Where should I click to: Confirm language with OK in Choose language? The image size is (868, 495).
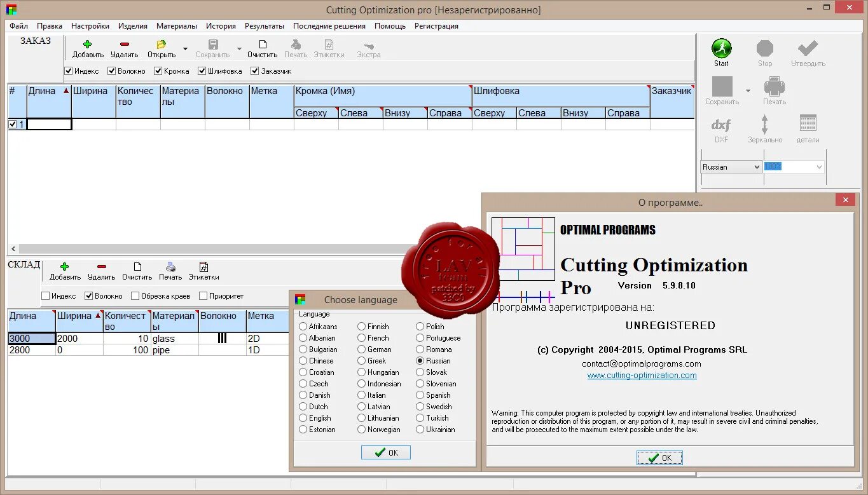386,452
